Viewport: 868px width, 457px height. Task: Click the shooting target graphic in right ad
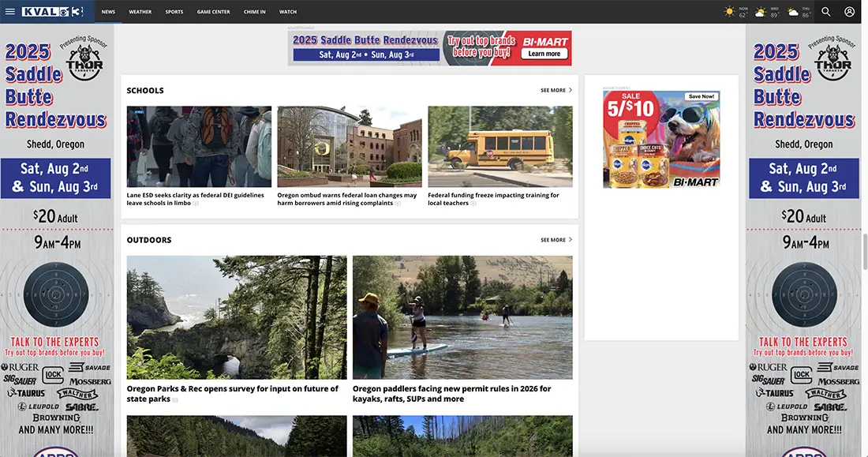804,294
